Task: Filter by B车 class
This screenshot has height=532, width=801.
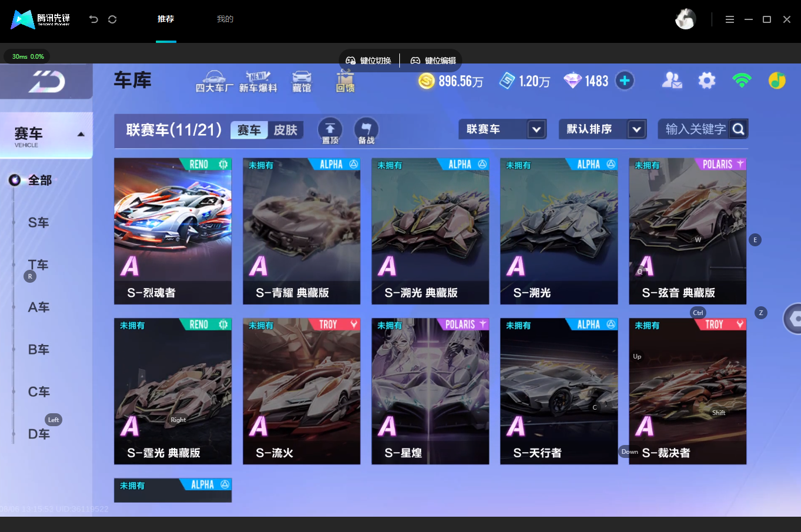Action: click(39, 350)
